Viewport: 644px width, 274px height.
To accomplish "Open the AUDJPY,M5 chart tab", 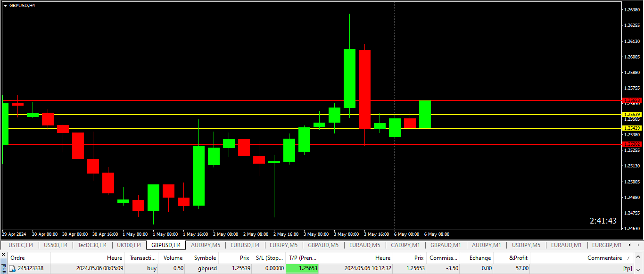I will 206,245.
